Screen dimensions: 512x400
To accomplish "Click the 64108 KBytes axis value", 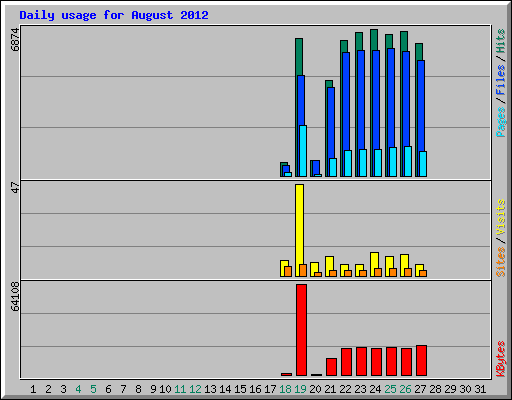I will click(15, 296).
